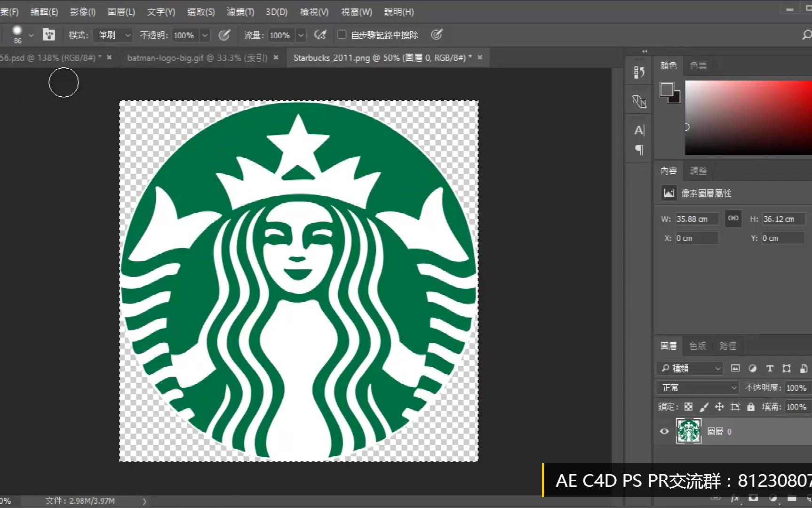Viewport: 812px width, 508px height.
Task: Switch to batman-logo-big.gif document tab
Action: pos(197,58)
